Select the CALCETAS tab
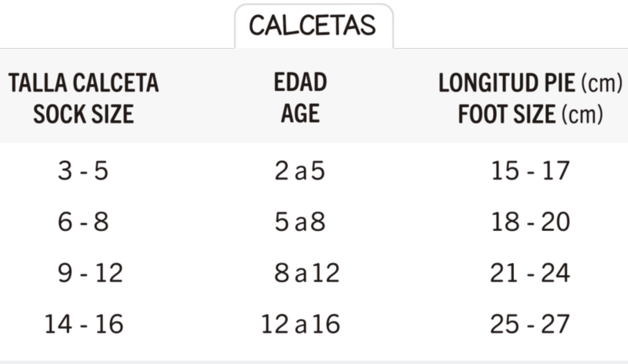Screen dimensions: 628x364 pyautogui.click(x=312, y=25)
